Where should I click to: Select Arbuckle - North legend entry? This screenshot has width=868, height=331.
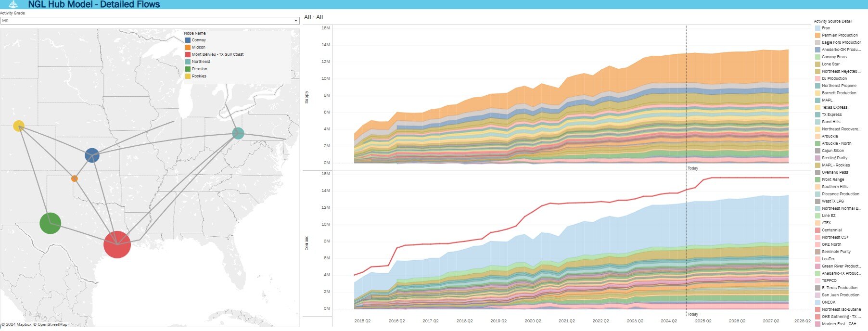coord(837,143)
